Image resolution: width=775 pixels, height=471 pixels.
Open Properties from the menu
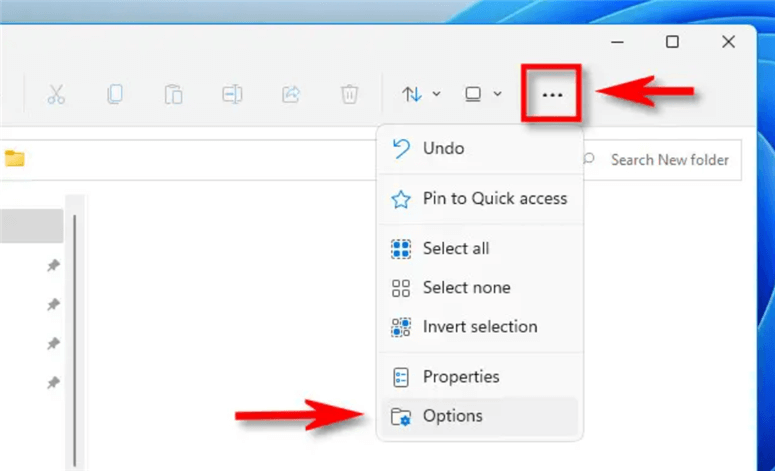[479, 377]
